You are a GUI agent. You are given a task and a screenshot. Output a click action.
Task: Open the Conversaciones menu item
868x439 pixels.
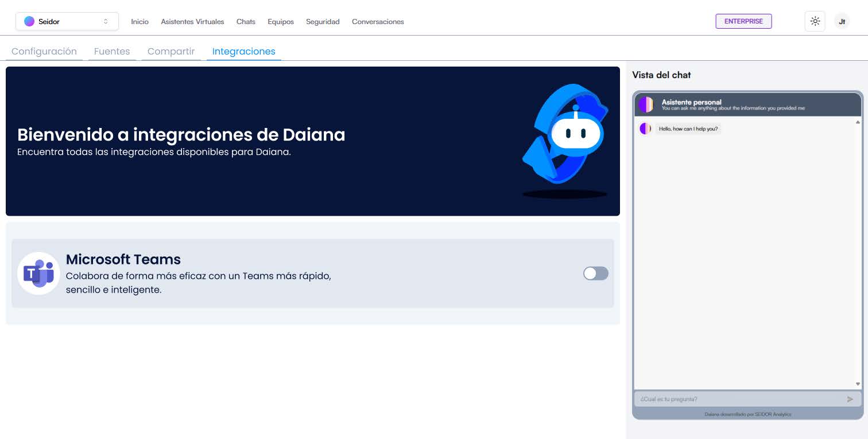[x=378, y=22]
